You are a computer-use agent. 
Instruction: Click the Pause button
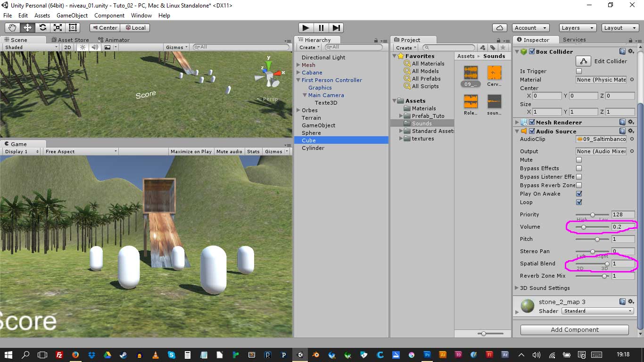[321, 28]
